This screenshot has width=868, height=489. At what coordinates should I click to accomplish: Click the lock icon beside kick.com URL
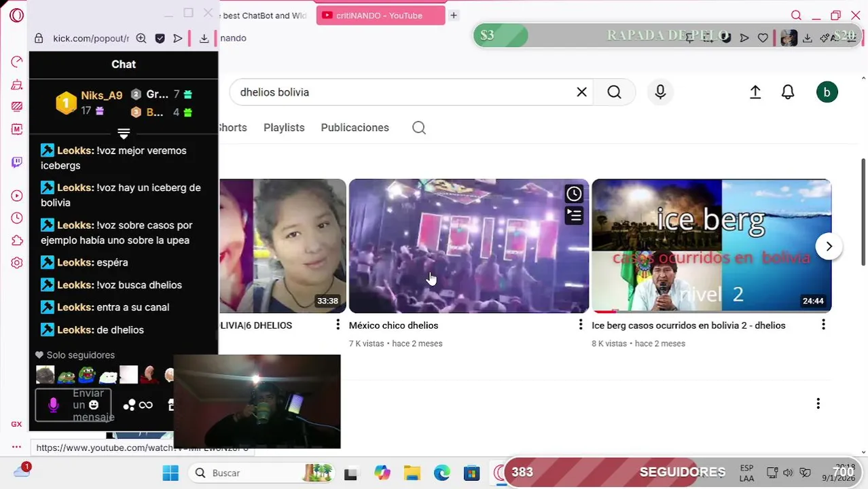pos(39,39)
